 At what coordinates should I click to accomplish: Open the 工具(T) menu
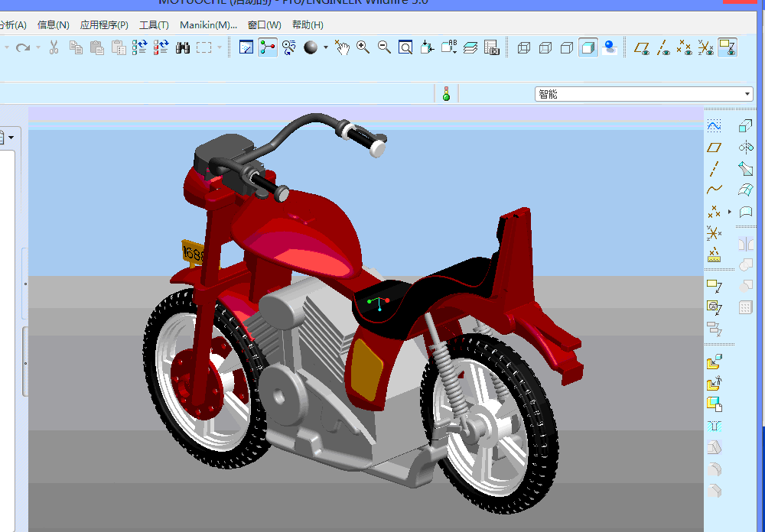(154, 24)
